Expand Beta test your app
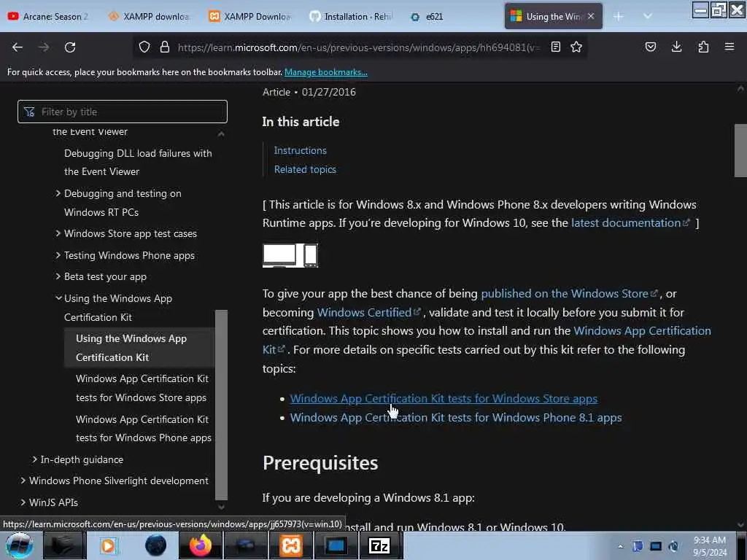Image resolution: width=747 pixels, height=560 pixels. pyautogui.click(x=58, y=276)
